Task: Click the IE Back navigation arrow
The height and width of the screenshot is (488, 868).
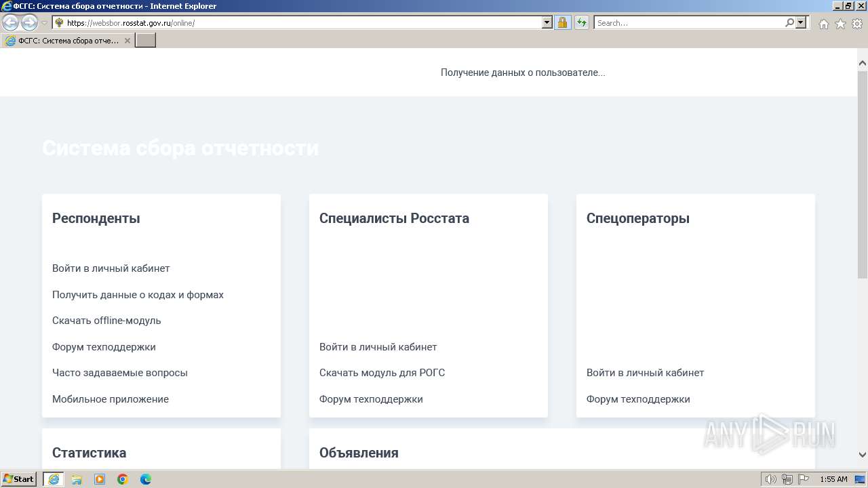Action: pos(10,22)
